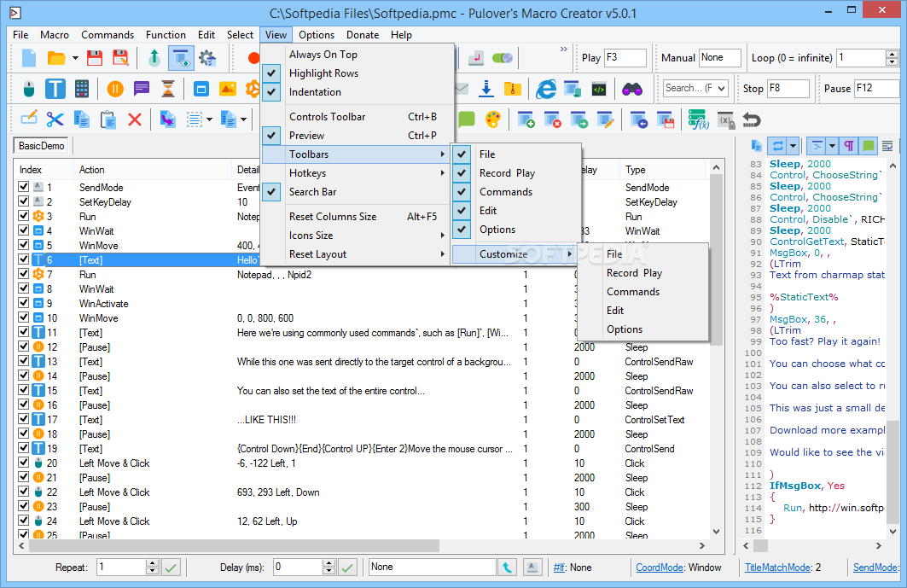Click the red Record button
The height and width of the screenshot is (588, 907).
pyautogui.click(x=253, y=58)
